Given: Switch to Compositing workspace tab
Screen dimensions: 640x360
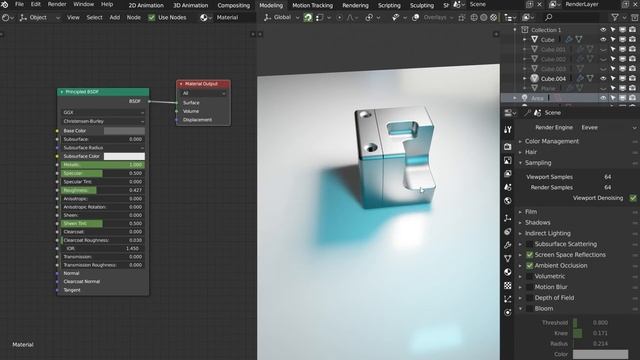Looking at the screenshot, I should click(x=233, y=5).
